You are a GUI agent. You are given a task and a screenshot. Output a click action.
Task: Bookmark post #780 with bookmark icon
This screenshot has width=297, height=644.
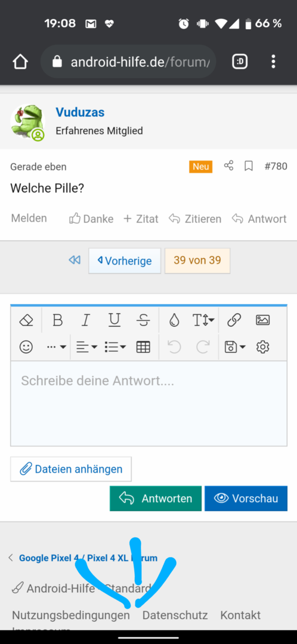pos(249,166)
